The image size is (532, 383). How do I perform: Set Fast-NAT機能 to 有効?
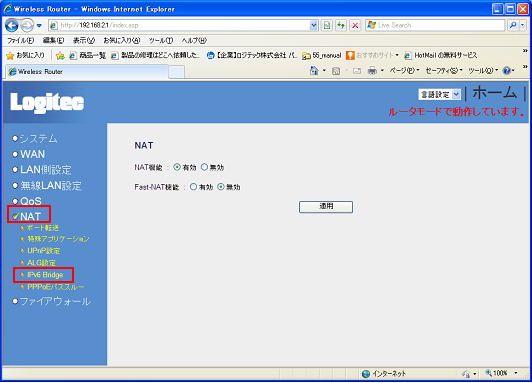[x=193, y=187]
